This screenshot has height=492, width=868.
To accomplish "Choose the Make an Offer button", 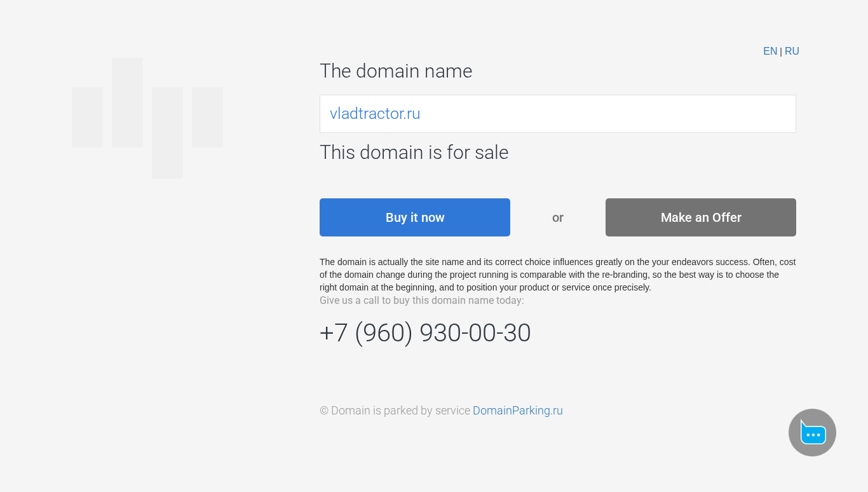I will tap(701, 217).
